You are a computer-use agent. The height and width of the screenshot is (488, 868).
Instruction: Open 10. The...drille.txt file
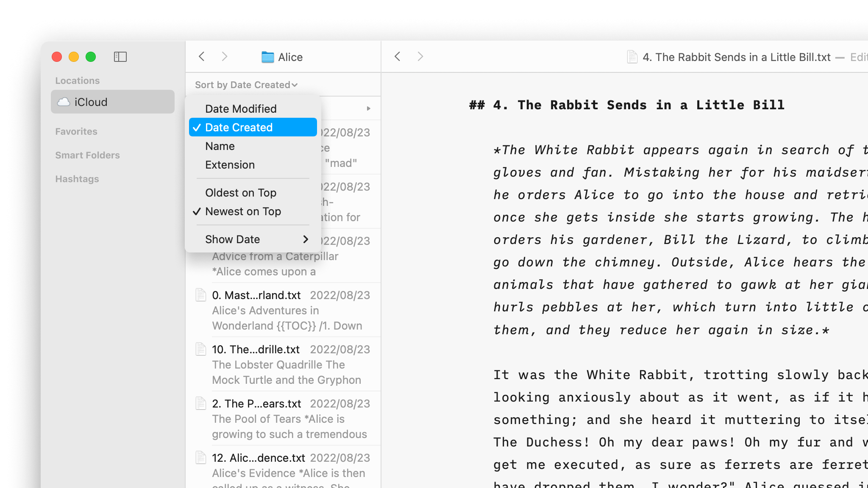coord(283,364)
